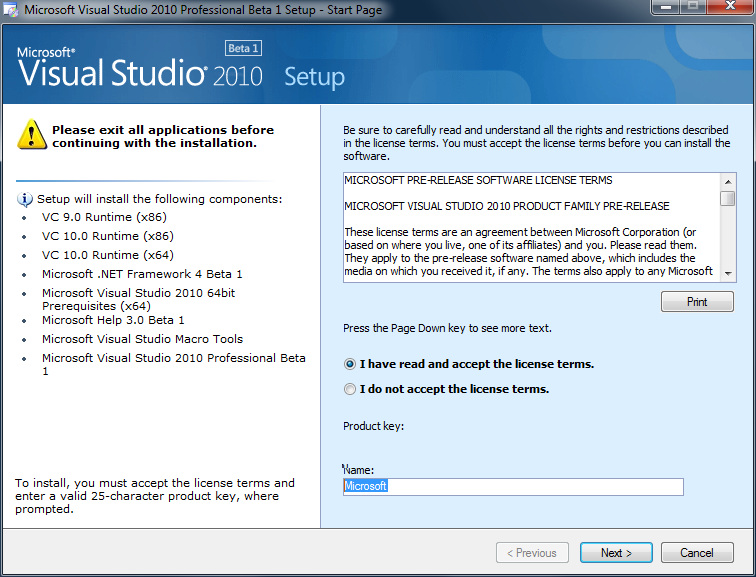
Task: Click the 'VC 9.0 Runtime (x86)' component
Action: [104, 217]
